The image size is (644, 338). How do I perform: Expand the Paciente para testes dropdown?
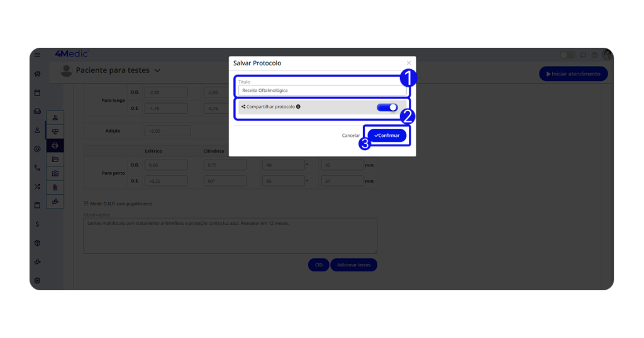coord(157,70)
